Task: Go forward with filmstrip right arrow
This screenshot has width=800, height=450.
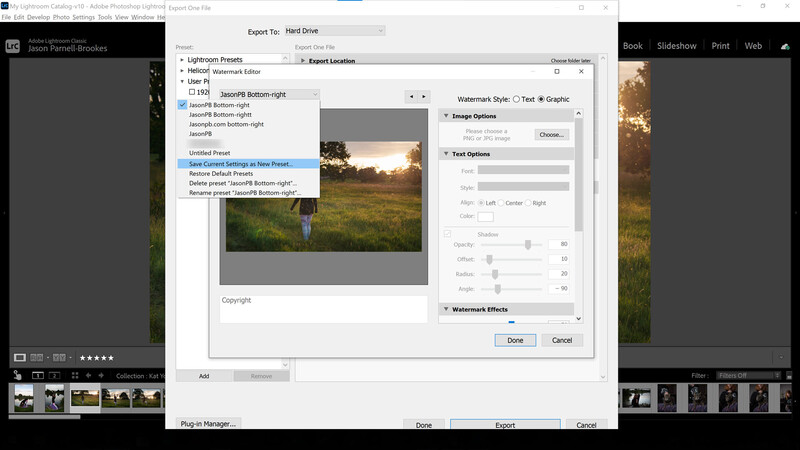Action: pos(101,376)
